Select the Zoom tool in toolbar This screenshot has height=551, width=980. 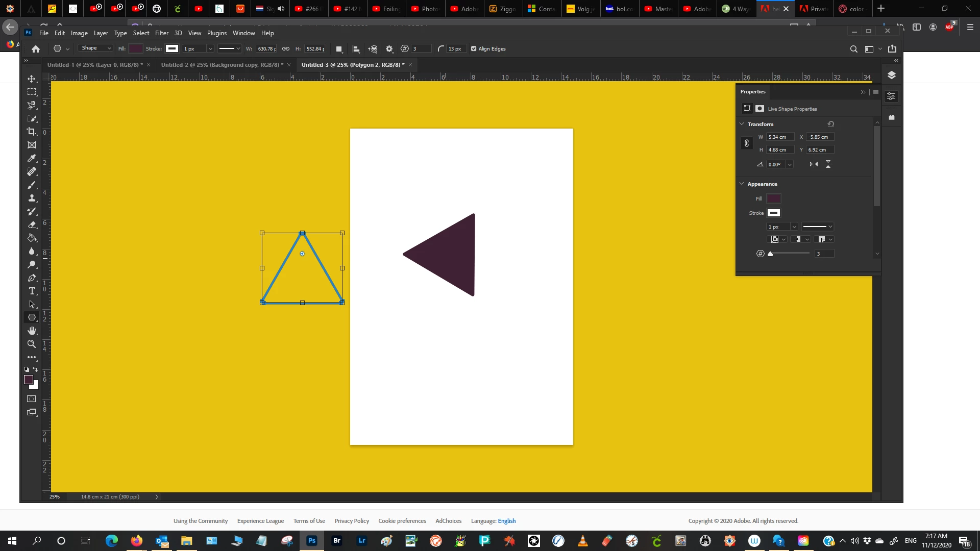click(x=32, y=344)
